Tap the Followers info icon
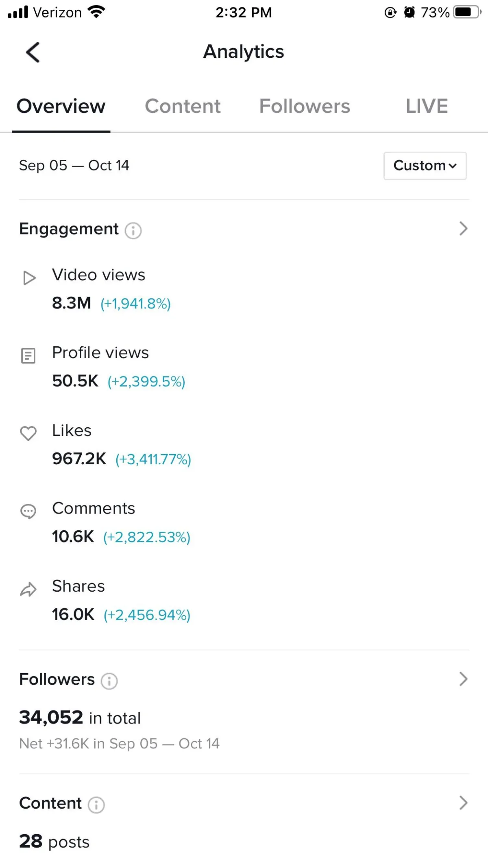 pos(109,681)
